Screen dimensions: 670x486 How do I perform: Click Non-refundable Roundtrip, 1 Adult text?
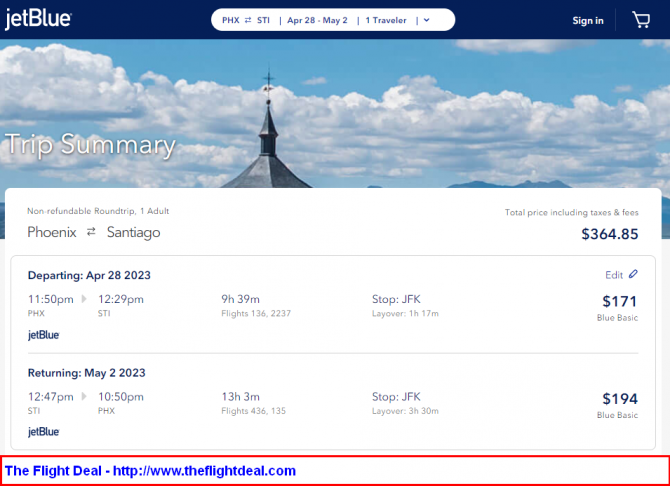tap(98, 211)
